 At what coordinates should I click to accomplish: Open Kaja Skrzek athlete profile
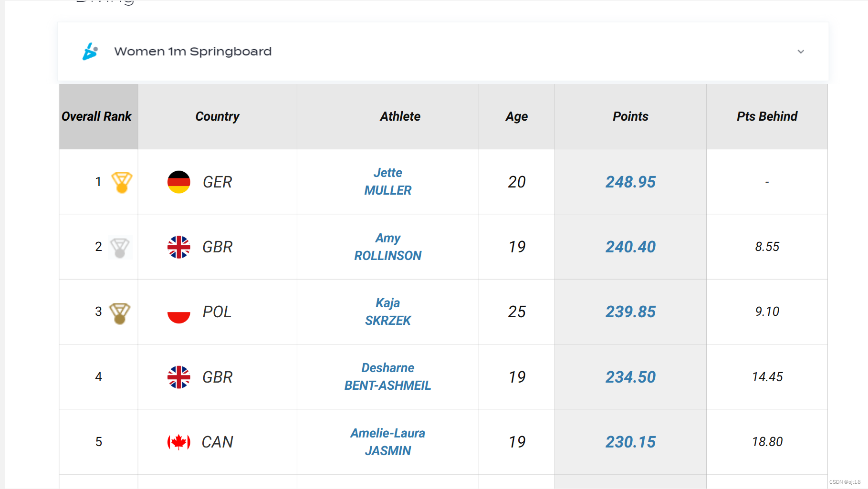point(387,312)
